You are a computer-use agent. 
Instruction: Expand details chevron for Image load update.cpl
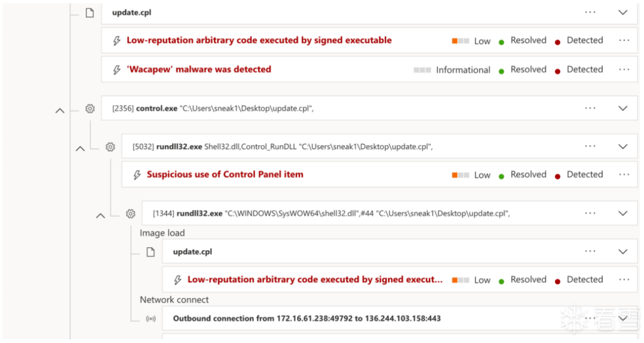point(623,251)
